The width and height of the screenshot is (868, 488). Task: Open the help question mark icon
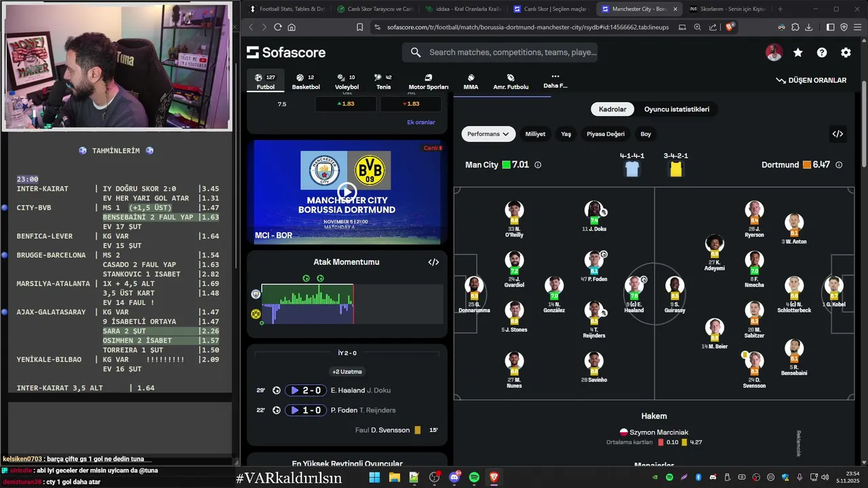click(x=822, y=52)
